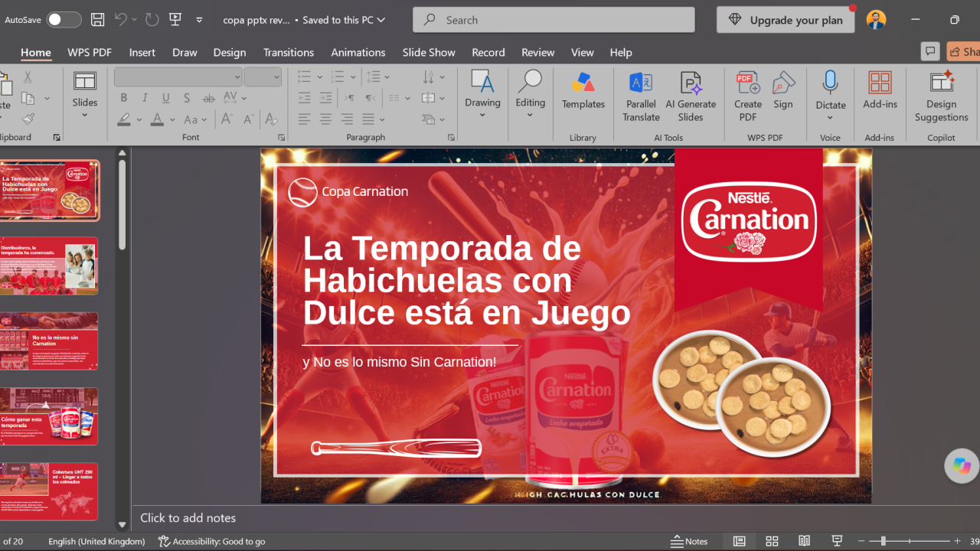Click the Accessibility: Good to go status
Image resolution: width=980 pixels, height=551 pixels.
pos(212,541)
